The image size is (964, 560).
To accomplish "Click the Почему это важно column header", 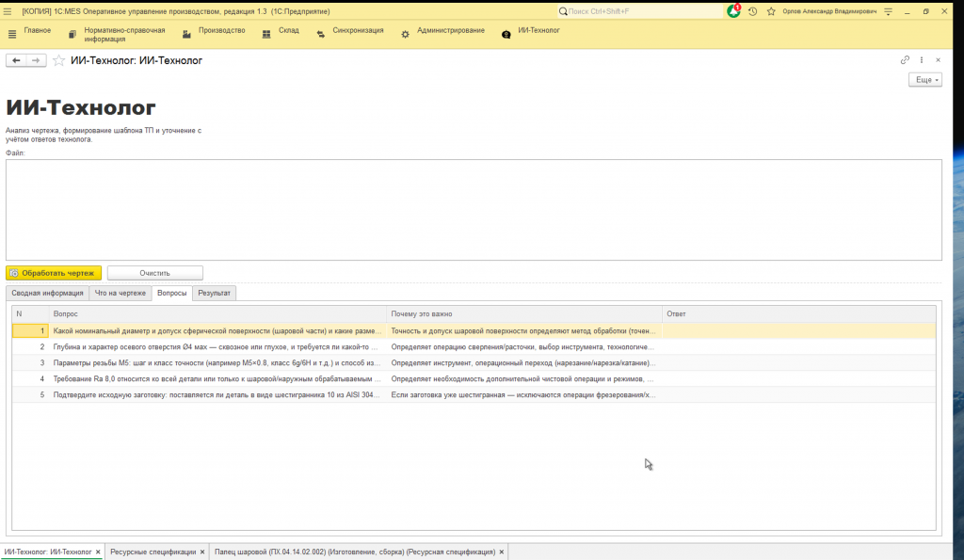I will 523,314.
